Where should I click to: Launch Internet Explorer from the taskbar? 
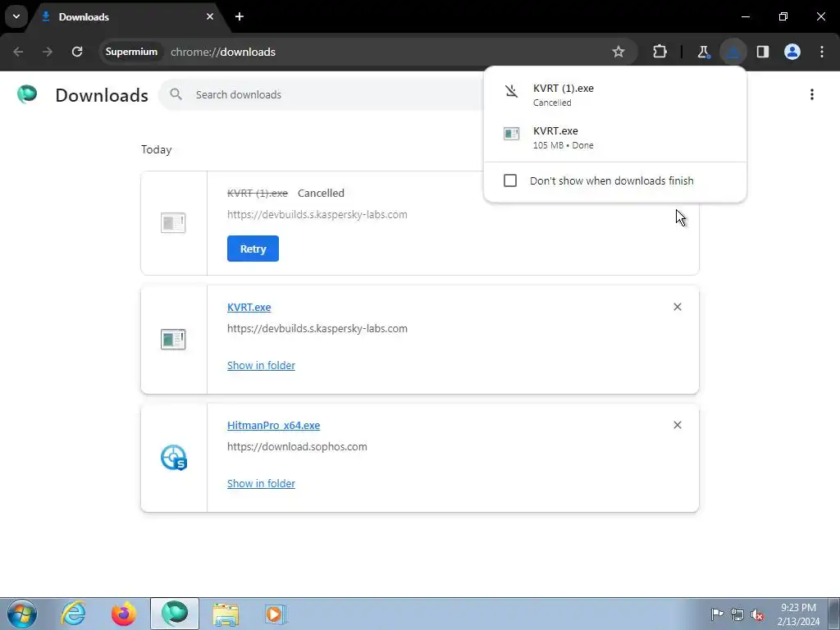(x=73, y=614)
